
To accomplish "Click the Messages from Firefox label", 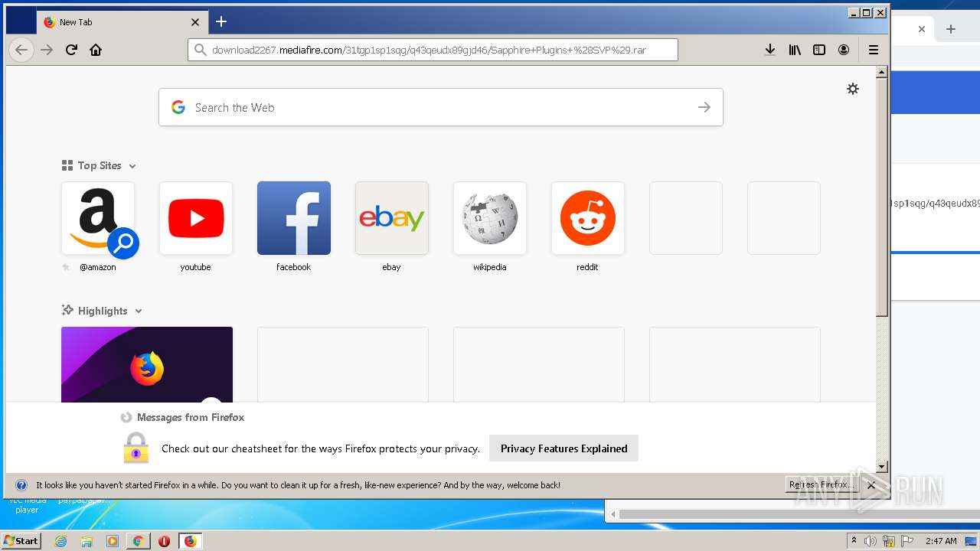I will coord(191,417).
